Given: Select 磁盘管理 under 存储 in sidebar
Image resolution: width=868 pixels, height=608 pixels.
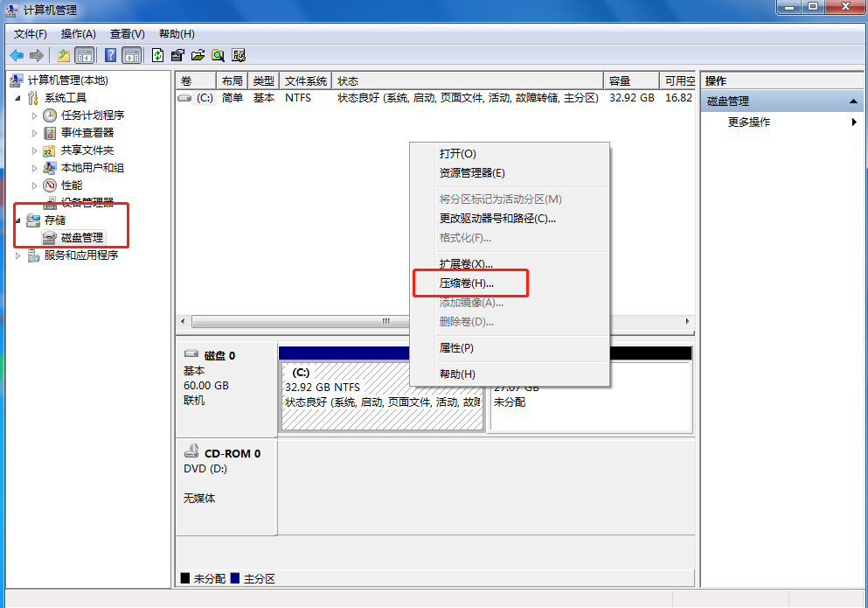Looking at the screenshot, I should (x=80, y=237).
